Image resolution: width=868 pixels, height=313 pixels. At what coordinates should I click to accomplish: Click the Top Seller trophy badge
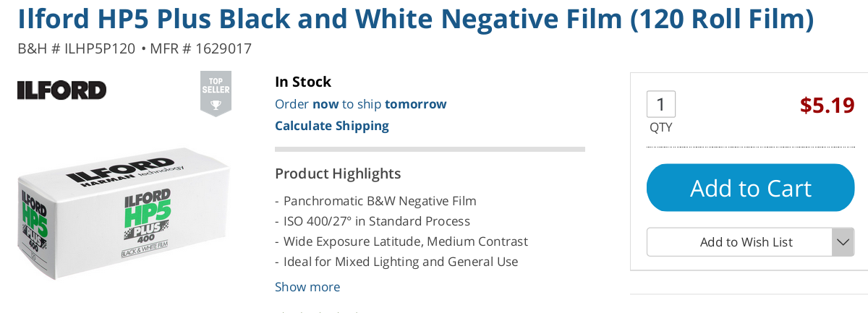point(216,93)
